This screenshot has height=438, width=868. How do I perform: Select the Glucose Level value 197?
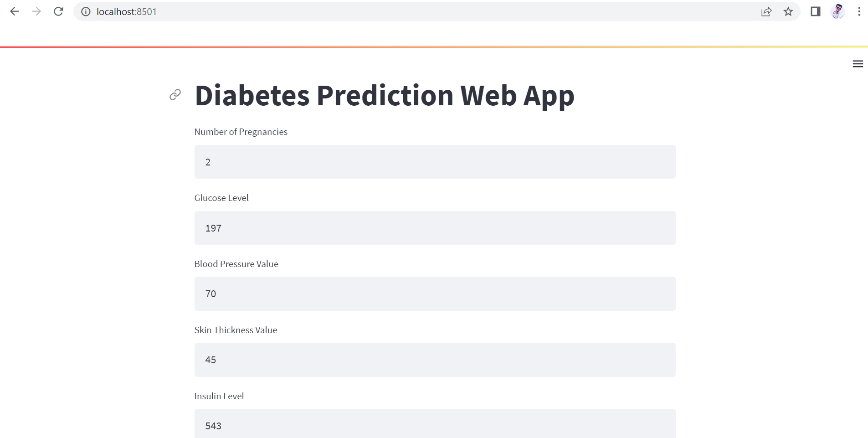point(435,228)
